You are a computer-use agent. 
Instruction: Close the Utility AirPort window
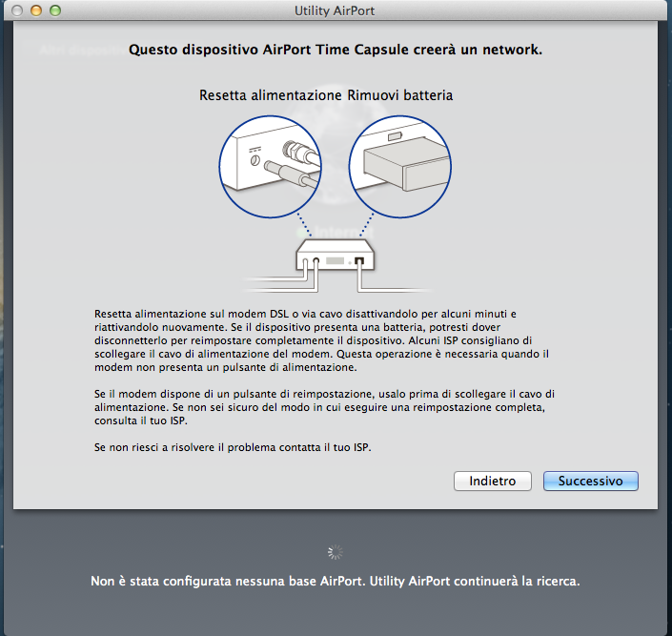[x=17, y=10]
